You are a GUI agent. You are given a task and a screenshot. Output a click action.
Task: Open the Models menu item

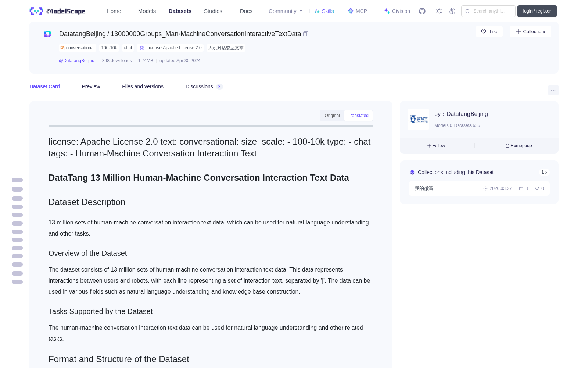(147, 11)
